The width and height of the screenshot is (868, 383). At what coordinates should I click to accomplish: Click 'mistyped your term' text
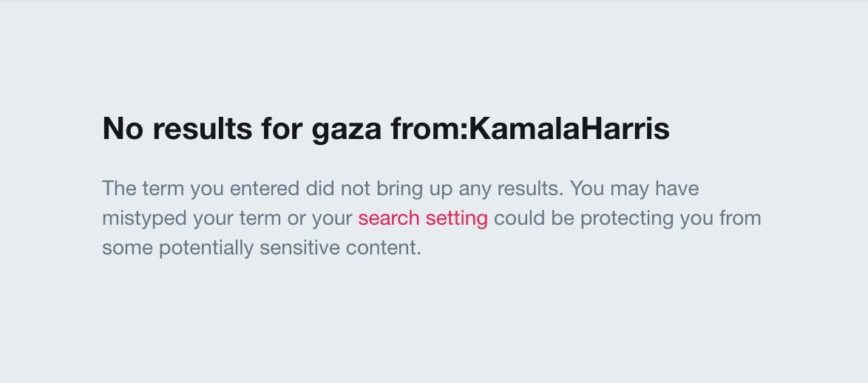pos(191,219)
